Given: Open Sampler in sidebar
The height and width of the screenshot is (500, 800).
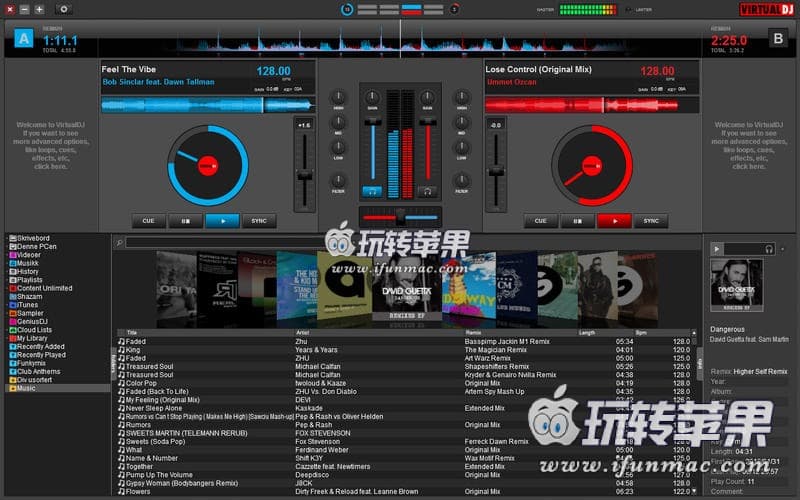Looking at the screenshot, I should click(x=30, y=313).
